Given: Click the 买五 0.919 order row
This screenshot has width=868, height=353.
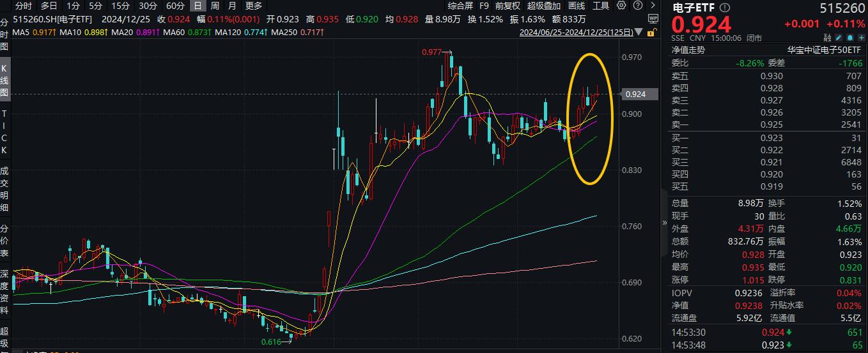Looking at the screenshot, I should [x=767, y=186].
